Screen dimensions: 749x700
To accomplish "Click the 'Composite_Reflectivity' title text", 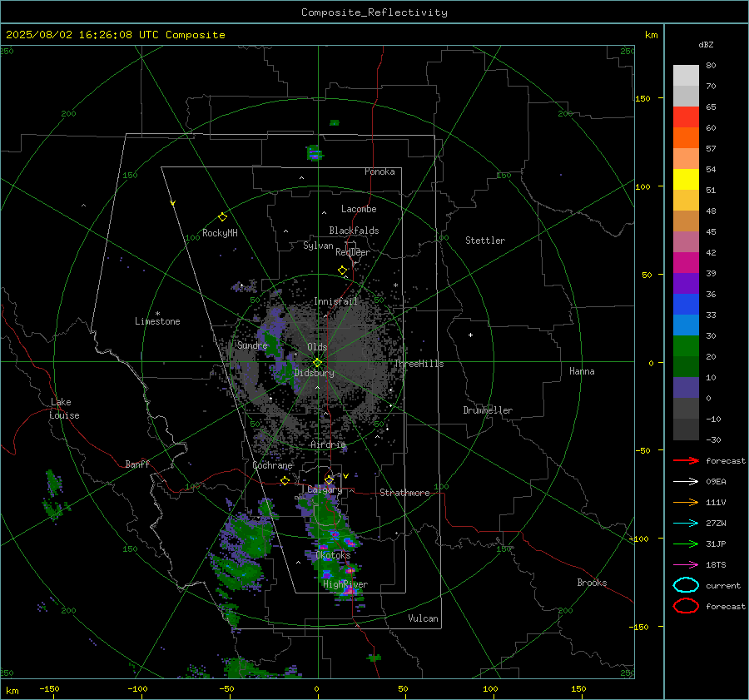I will pyautogui.click(x=374, y=12).
